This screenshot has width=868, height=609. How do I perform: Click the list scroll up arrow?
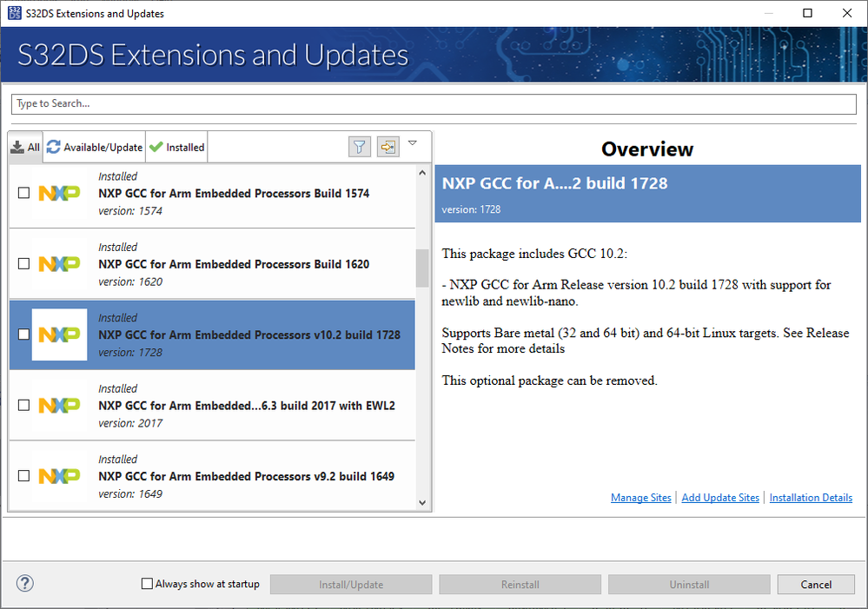click(x=422, y=173)
